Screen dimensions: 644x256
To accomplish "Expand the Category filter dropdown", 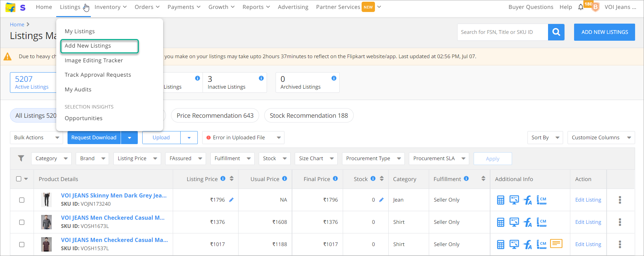I will click(x=51, y=158).
